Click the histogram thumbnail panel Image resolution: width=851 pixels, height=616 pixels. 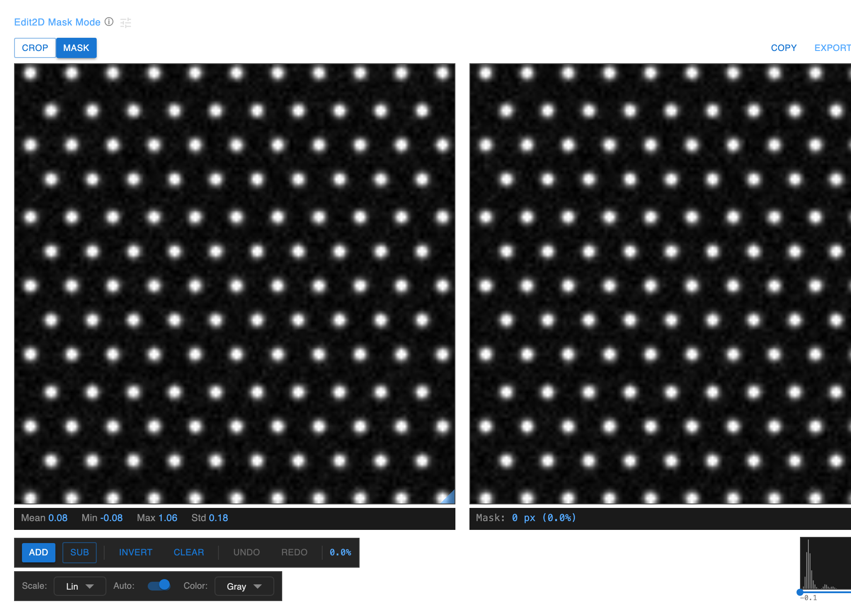click(826, 563)
